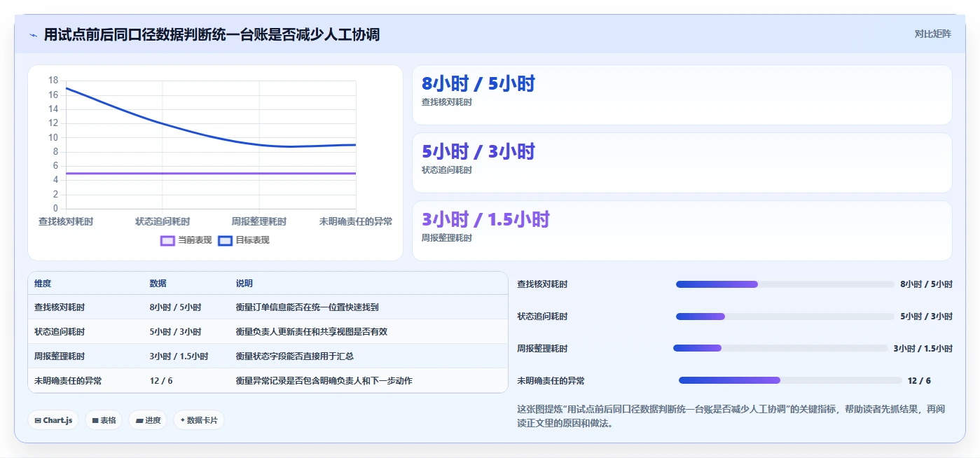980x458 pixels.
Task: Toggle the 目标表现 legend swatch
Action: coord(226,240)
